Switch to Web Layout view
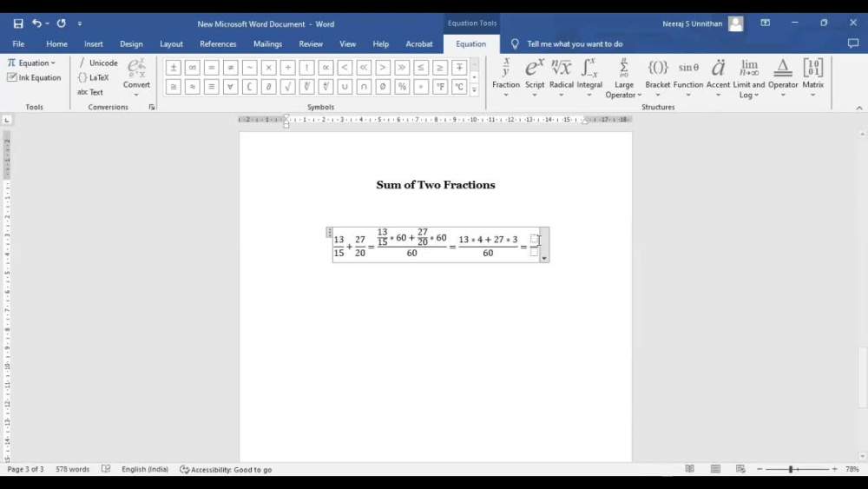Image resolution: width=868 pixels, height=489 pixels. click(x=740, y=469)
